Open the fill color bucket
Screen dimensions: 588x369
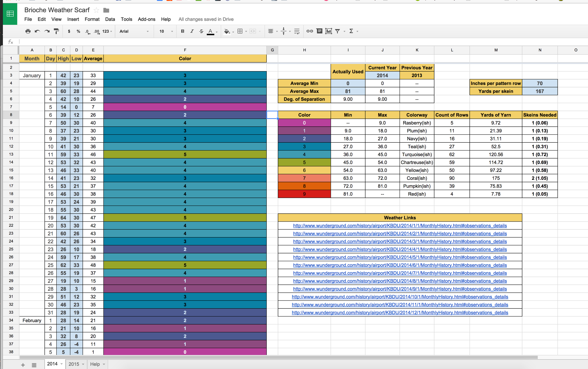(x=227, y=31)
